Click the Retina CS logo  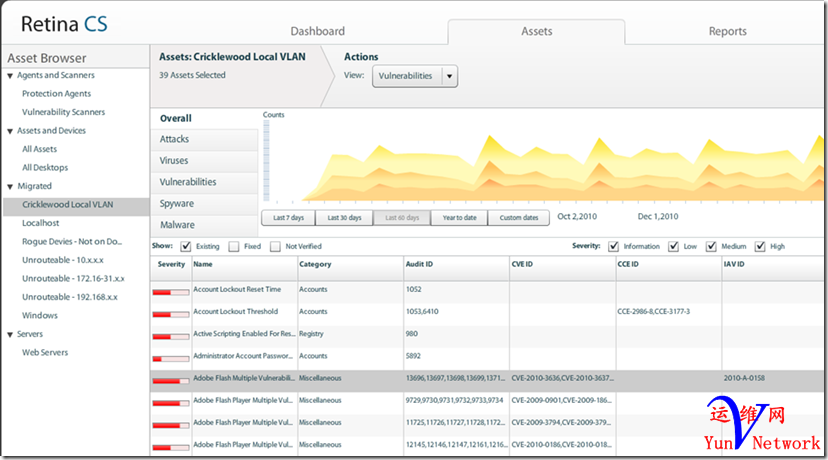tap(65, 23)
